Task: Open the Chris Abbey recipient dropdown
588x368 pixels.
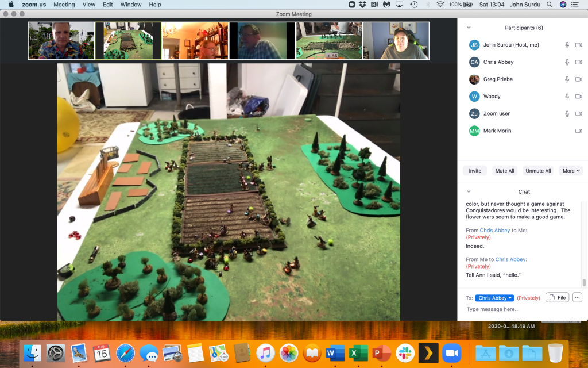Action: [x=494, y=298]
